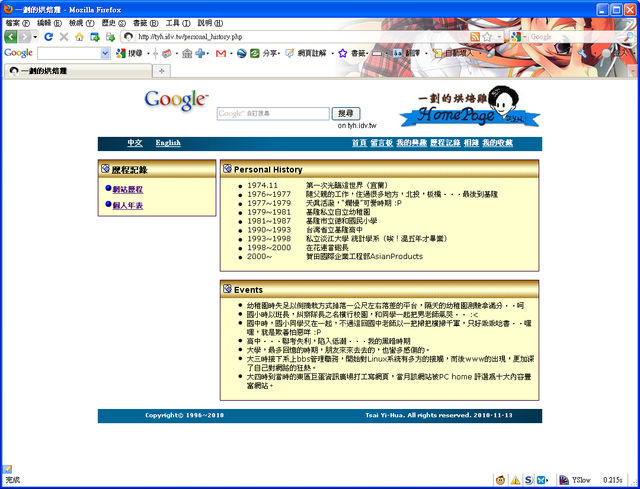
Task: Click the YSlow icon in status bar
Action: pyautogui.click(x=576, y=479)
